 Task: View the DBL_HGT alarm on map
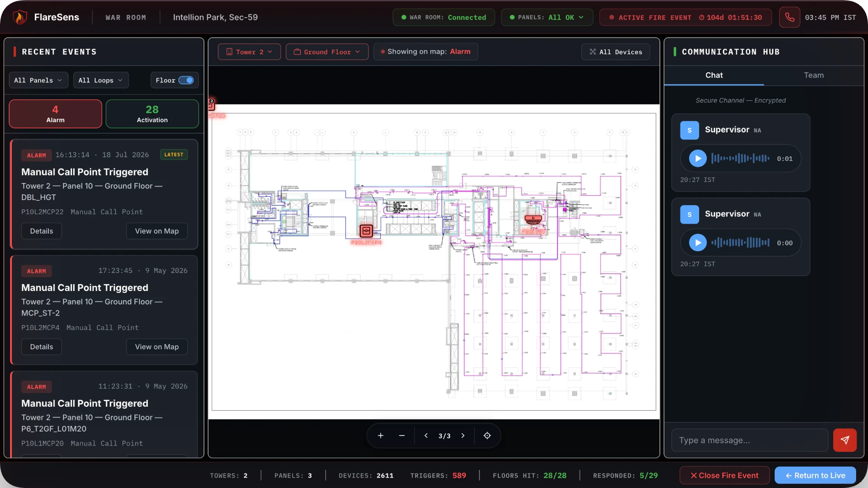coord(156,231)
